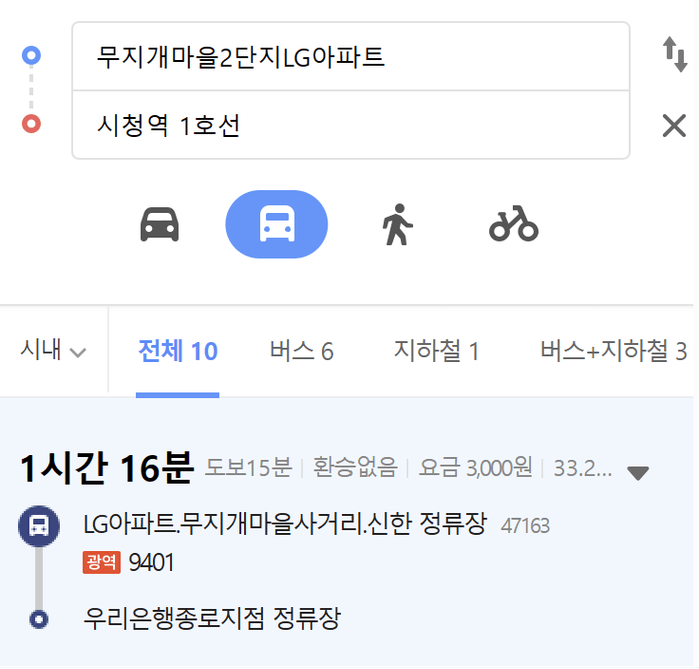Click the red destination marker circle
The height and width of the screenshot is (669, 699).
click(x=31, y=124)
